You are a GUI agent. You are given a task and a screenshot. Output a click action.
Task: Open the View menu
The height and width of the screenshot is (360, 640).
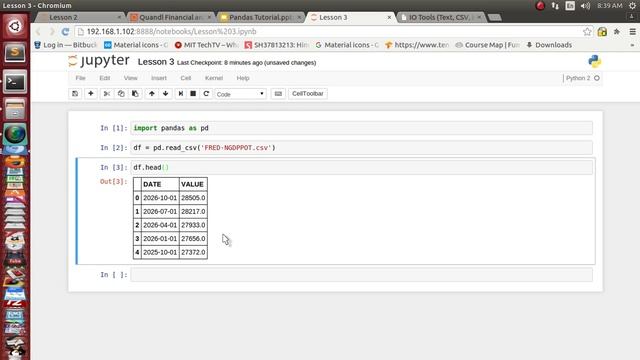131,78
